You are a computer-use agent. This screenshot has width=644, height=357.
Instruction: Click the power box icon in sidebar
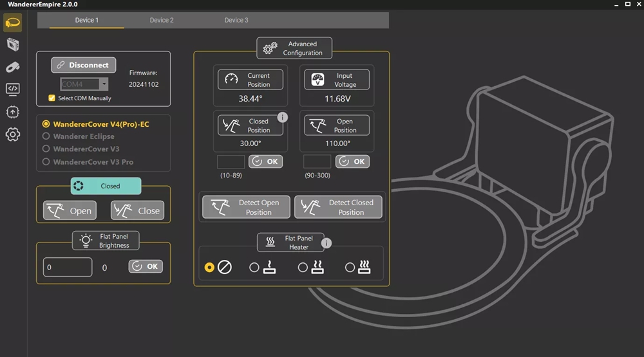pos(13,44)
